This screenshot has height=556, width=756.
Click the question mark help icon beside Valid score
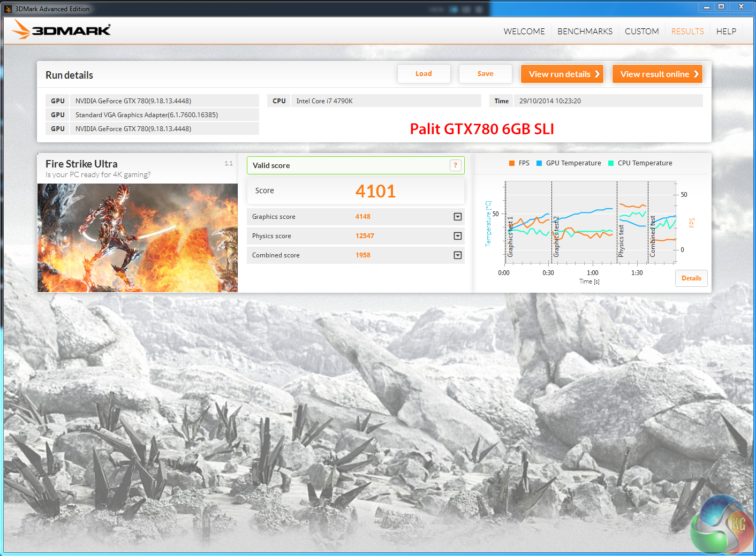[455, 165]
